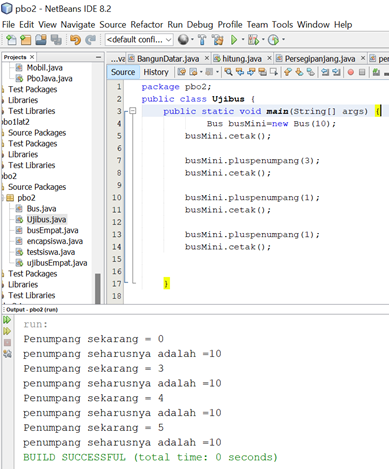The width and height of the screenshot is (389, 469).
Task: Click the Source view button
Action: click(x=123, y=72)
